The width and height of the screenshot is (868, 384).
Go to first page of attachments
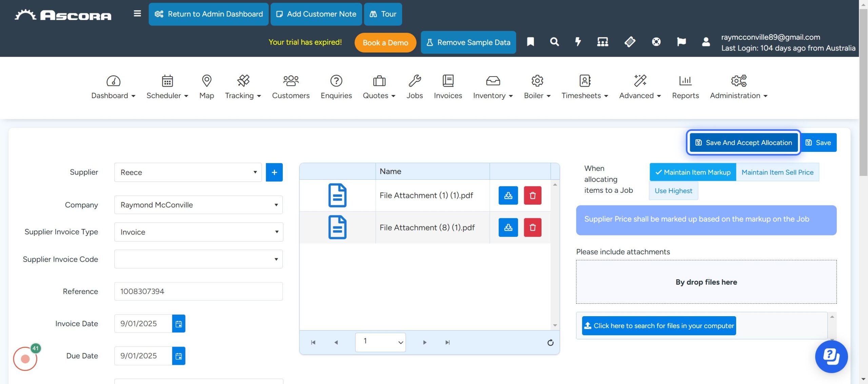[313, 342]
